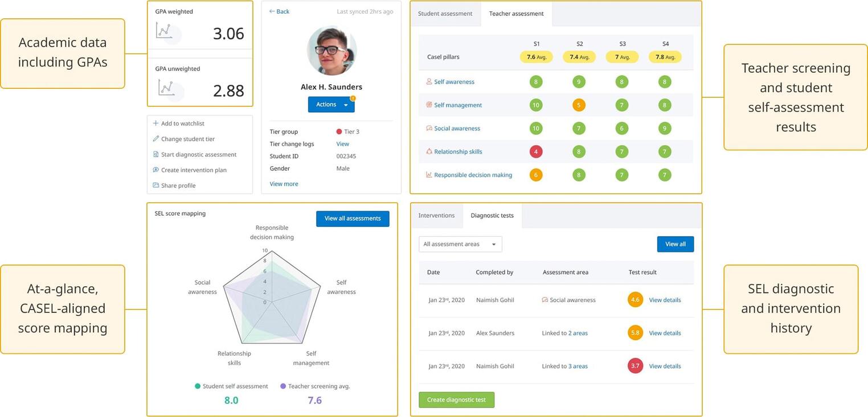This screenshot has width=868, height=417.
Task: Toggle Student self assessment legend marker
Action: tap(198, 386)
